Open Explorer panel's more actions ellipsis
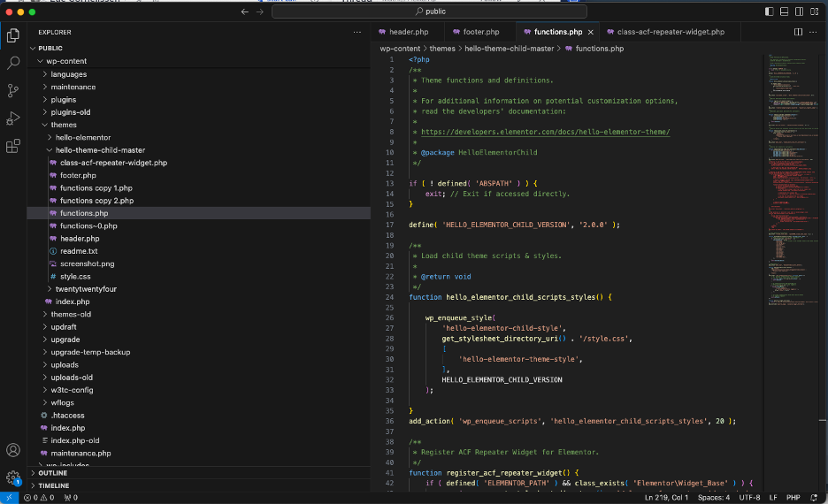 click(357, 32)
